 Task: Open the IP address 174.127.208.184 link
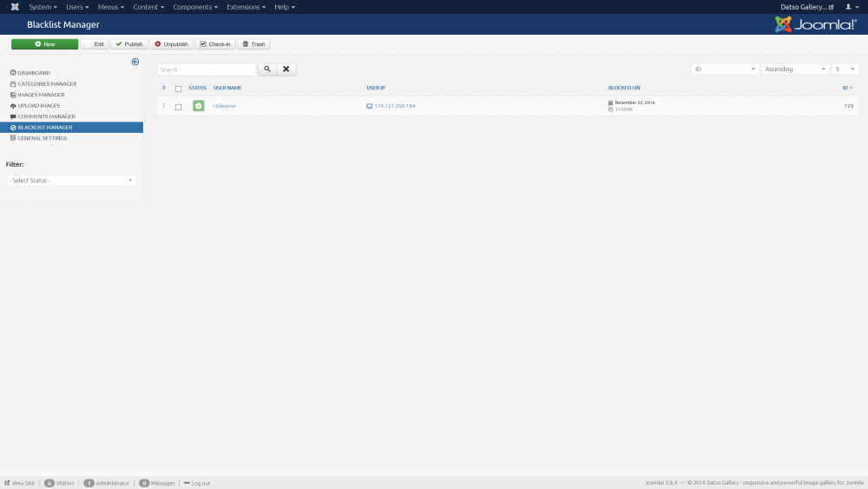click(x=394, y=106)
